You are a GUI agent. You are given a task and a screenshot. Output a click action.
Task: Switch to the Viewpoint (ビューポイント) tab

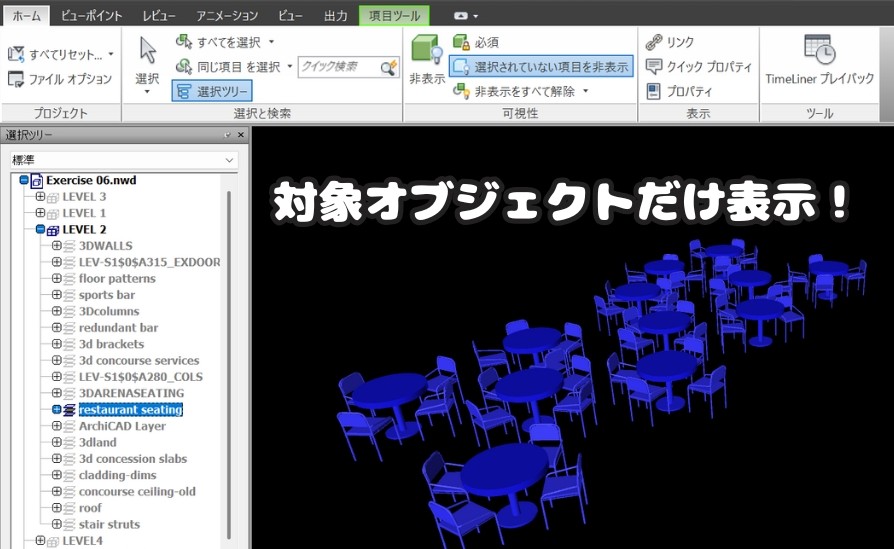[92, 15]
